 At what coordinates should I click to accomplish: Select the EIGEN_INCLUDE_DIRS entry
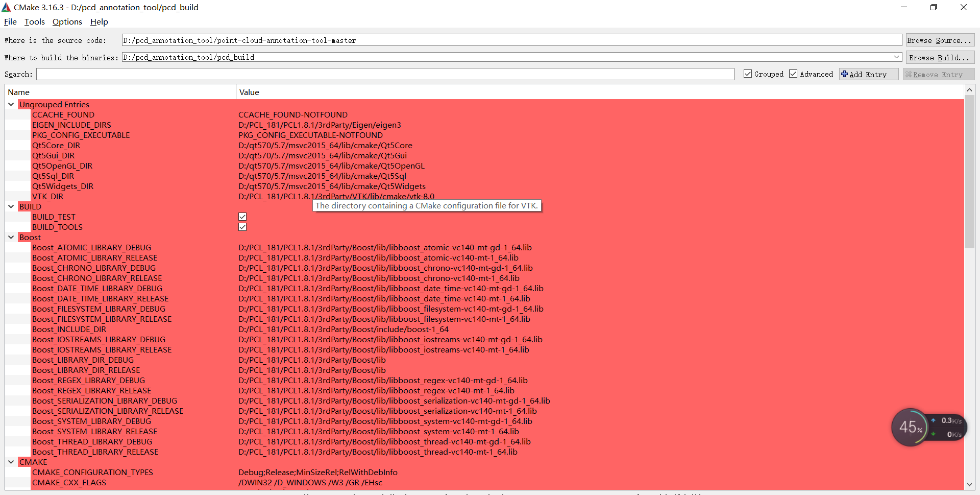coord(71,125)
